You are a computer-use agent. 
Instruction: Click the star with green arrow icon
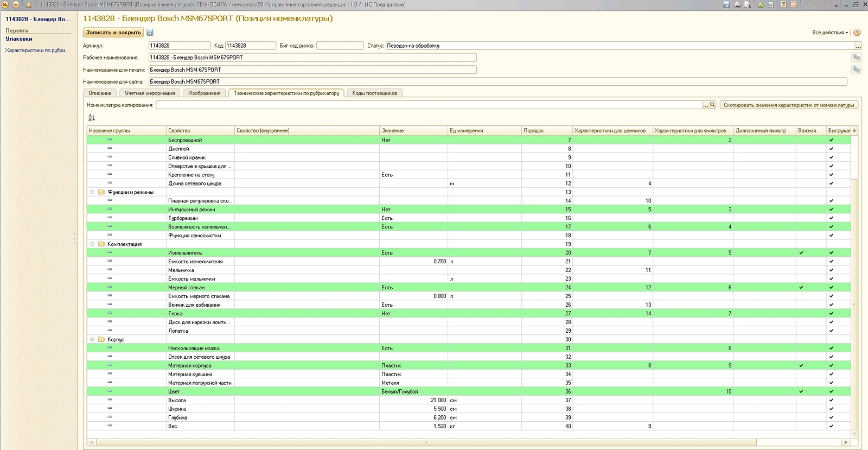(x=761, y=4)
